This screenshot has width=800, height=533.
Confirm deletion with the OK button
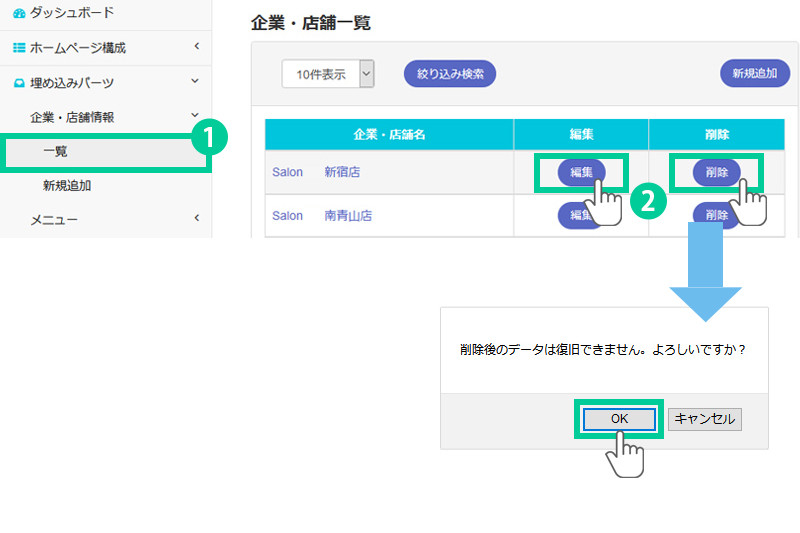click(x=619, y=419)
